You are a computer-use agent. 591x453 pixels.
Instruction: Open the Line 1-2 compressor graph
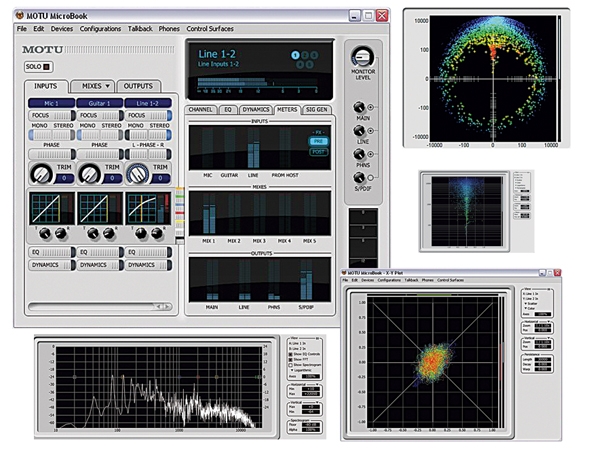click(148, 208)
